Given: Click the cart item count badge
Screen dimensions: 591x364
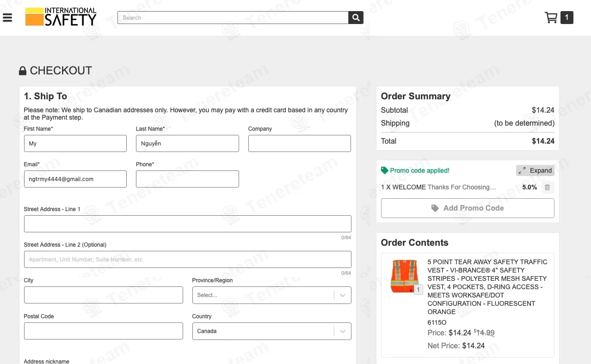Looking at the screenshot, I should (x=566, y=18).
